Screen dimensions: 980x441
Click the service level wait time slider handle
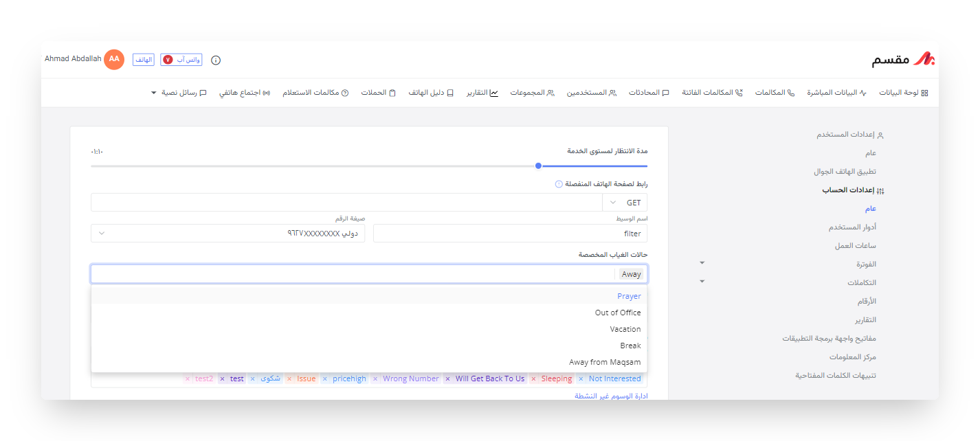click(x=538, y=166)
